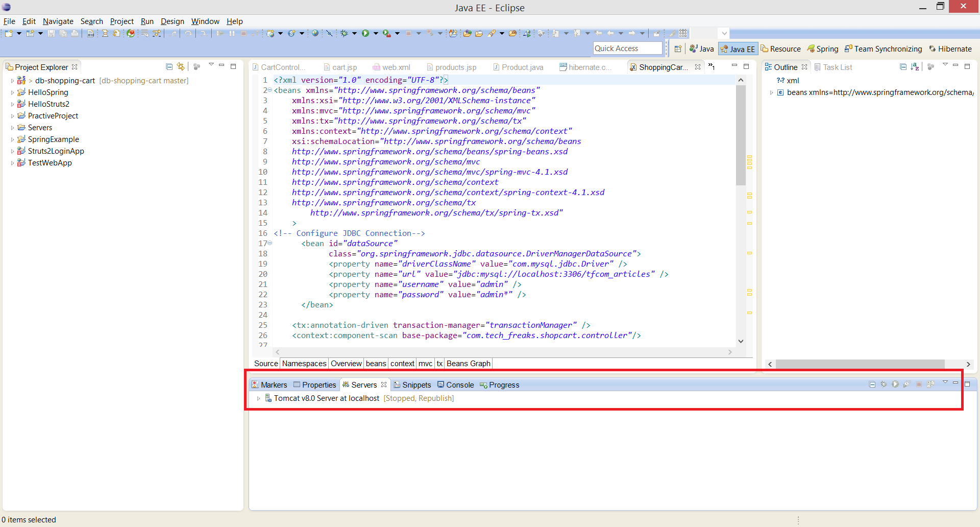Click the Run Last Tool external tools icon
Screen dimensions: 980x527
point(387,33)
